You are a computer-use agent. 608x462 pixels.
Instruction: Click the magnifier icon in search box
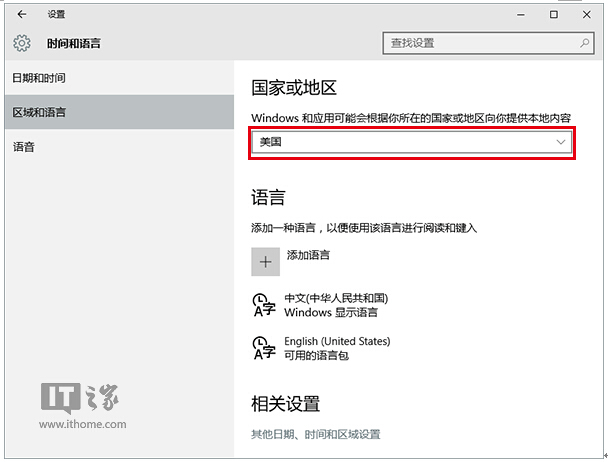[x=585, y=43]
